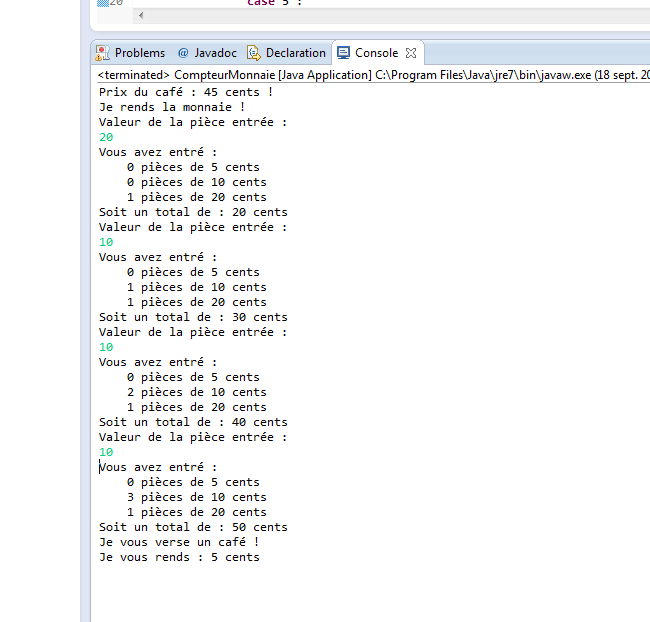Click 'Je vous rends : 5 cents' line
The height and width of the screenshot is (622, 650).
click(178, 557)
